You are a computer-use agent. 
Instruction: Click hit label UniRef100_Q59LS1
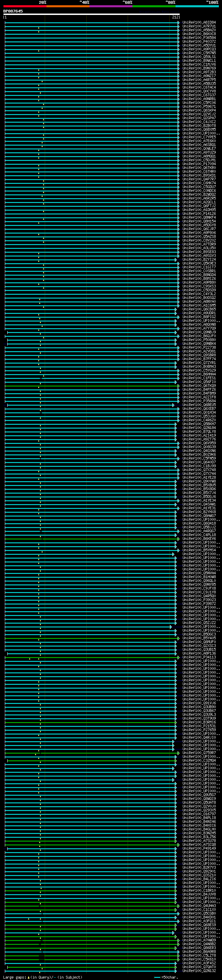(x=199, y=57)
